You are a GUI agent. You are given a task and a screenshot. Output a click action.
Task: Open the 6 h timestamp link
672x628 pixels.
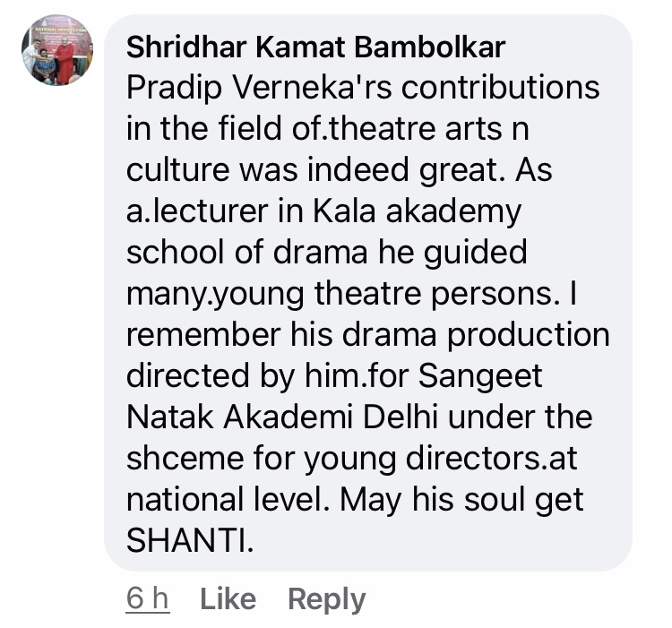pyautogui.click(x=148, y=599)
